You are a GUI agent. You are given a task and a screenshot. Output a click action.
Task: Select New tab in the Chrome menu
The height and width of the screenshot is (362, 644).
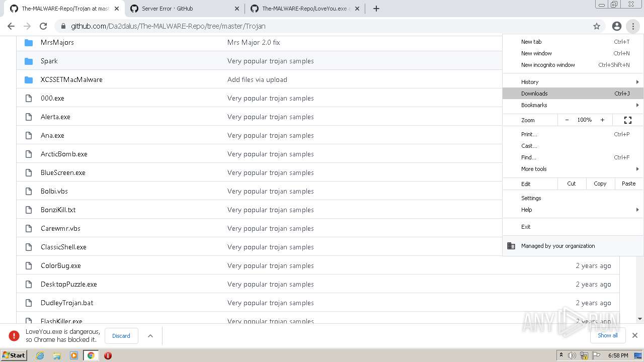(x=573, y=42)
